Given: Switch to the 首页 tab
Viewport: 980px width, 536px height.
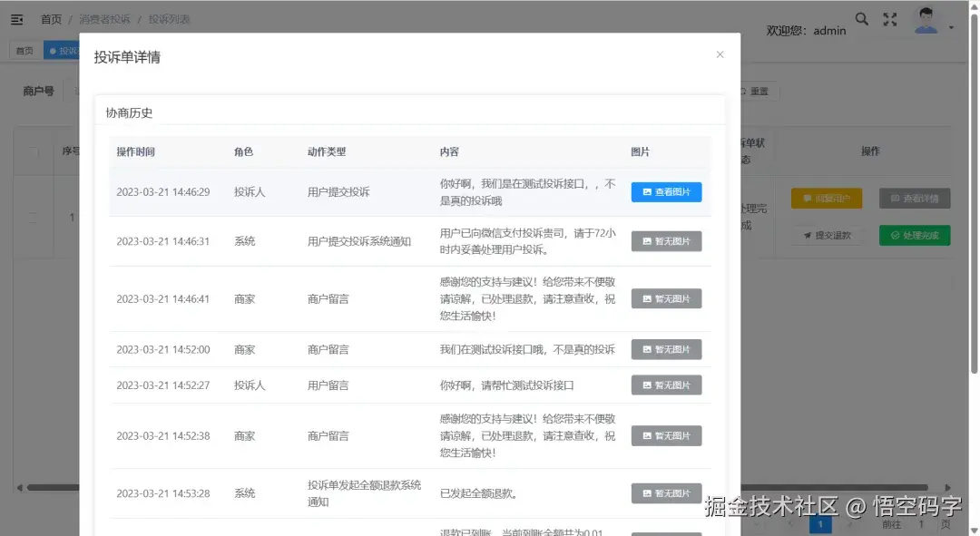Looking at the screenshot, I should [24, 50].
